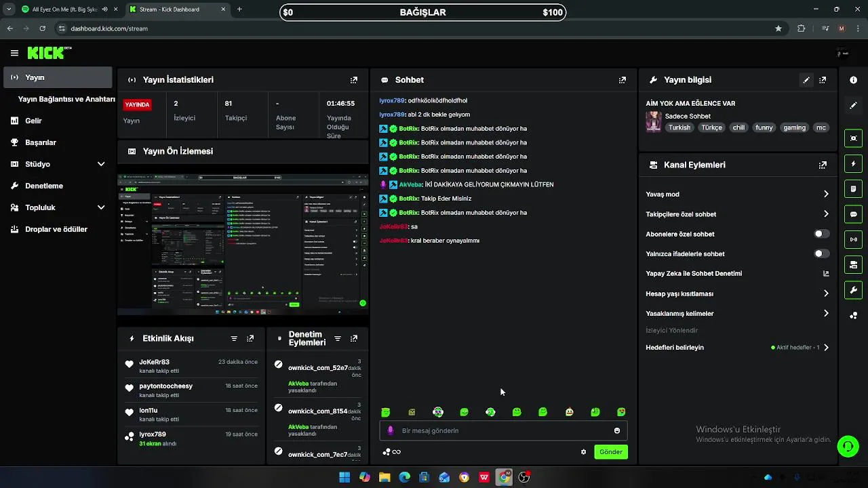Click username JoKeRr83 in activity feed

point(154,362)
